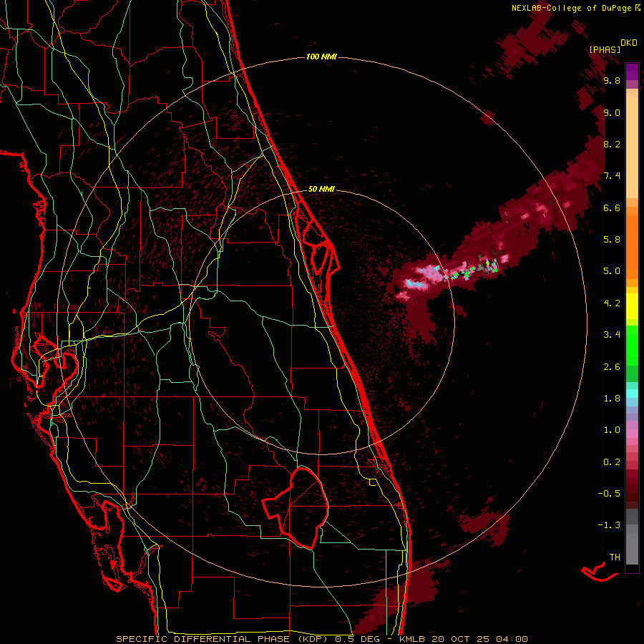This screenshot has width=644, height=644.
Task: Click the 5.0 value on the color scale
Action: point(612,271)
